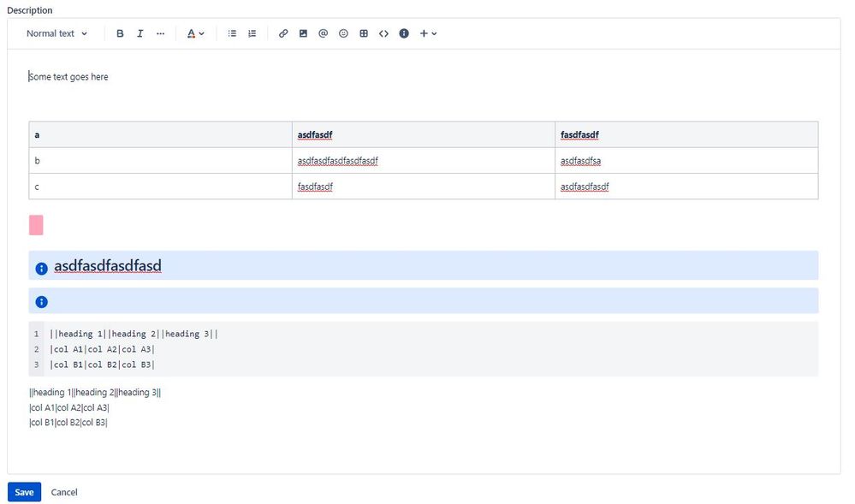The image size is (855, 504).
Task: Click plain text '||heading 1||heading 2||heading 3||' below code block
Action: tap(95, 392)
